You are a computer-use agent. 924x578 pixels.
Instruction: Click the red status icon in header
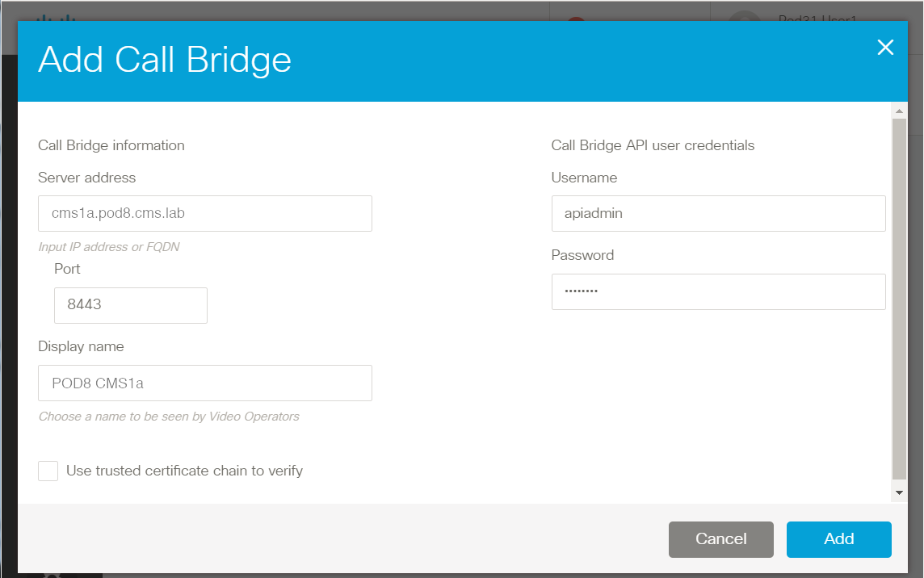coord(577,19)
